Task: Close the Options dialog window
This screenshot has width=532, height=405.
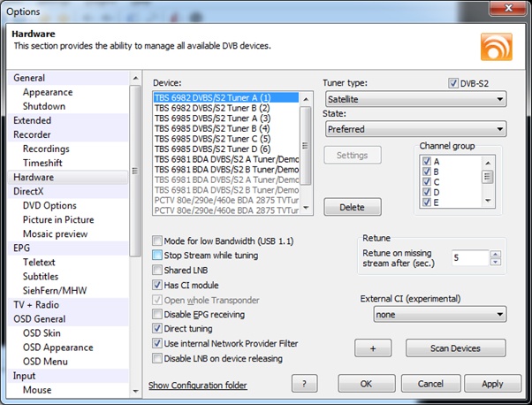Action: (x=508, y=7)
